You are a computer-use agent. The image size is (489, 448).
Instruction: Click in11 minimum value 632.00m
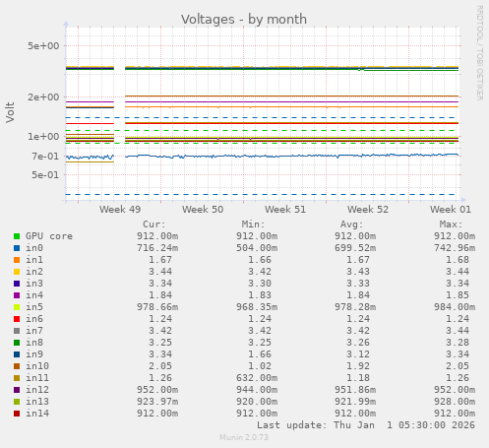[x=257, y=378]
